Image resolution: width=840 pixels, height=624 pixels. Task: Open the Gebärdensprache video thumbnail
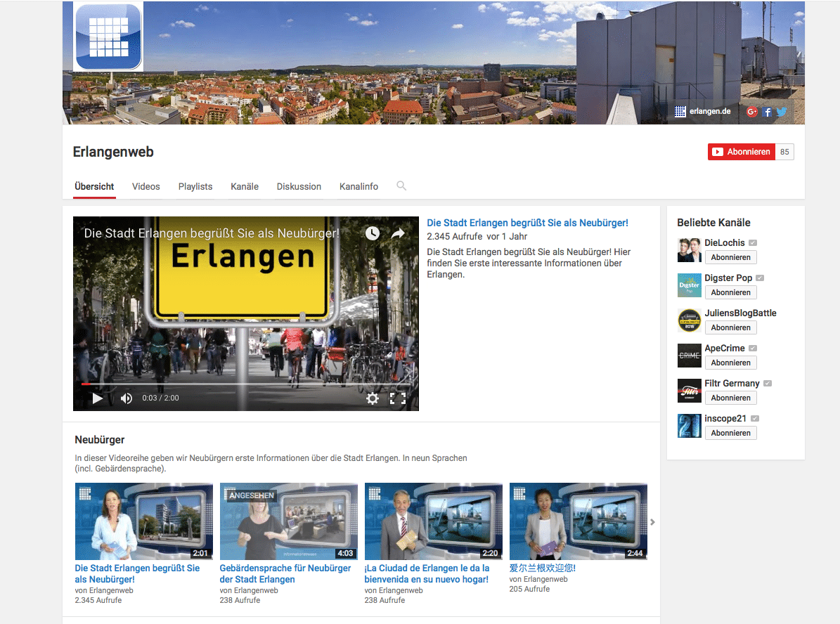click(x=289, y=521)
